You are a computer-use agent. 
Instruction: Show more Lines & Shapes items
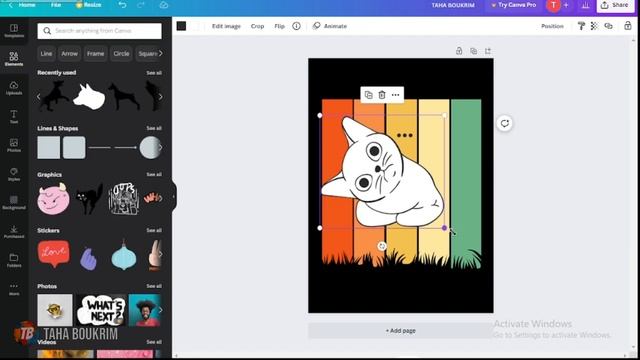(x=160, y=147)
